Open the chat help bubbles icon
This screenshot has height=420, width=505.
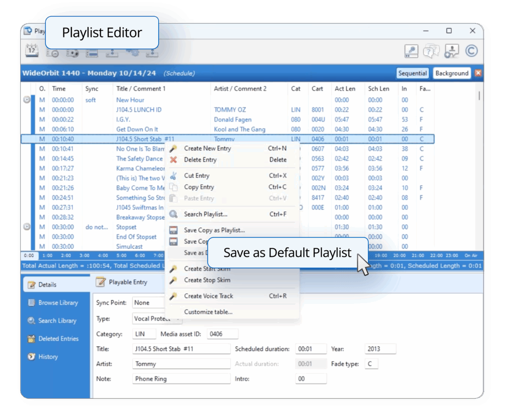431,51
